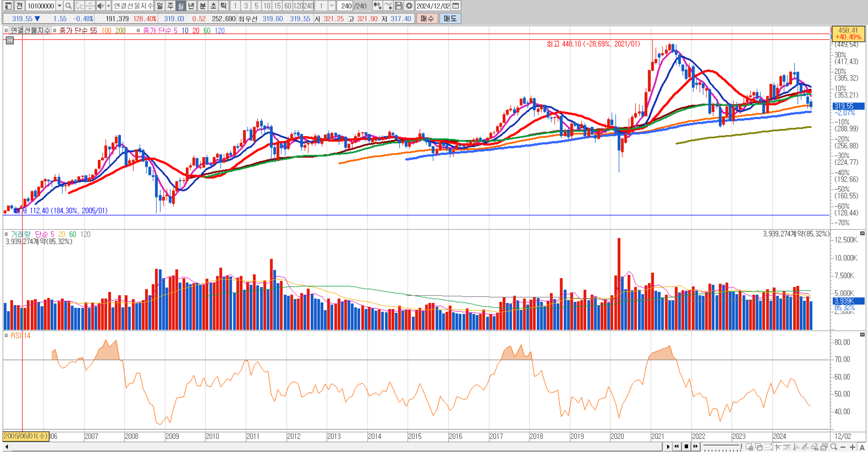
Task: Click the zoom magnifier icon in bottom toolbar
Action: coord(834,447)
